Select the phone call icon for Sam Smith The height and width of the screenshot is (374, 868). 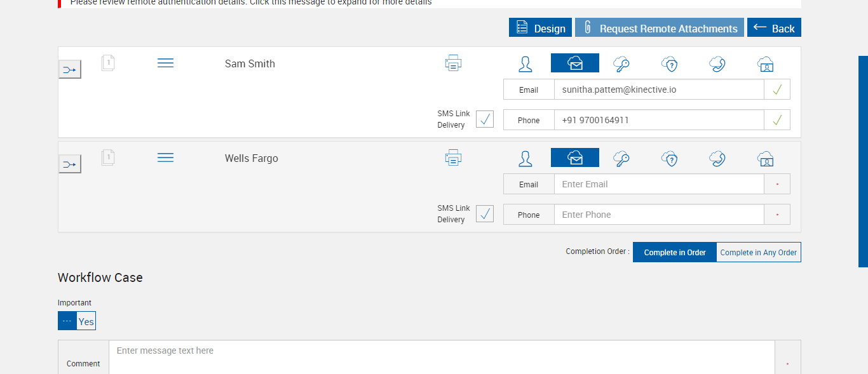[x=717, y=63]
